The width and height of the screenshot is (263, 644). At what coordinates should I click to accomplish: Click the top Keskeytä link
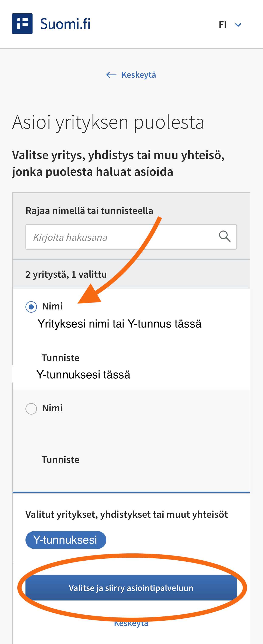coord(139,75)
